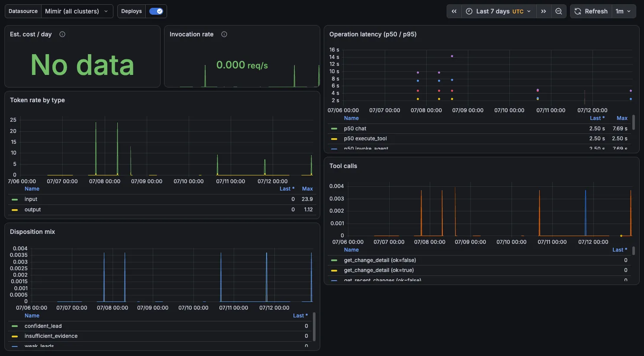The width and height of the screenshot is (644, 356).
Task: Toggle get_change_detail (ok=false) series
Action: pyautogui.click(x=380, y=260)
